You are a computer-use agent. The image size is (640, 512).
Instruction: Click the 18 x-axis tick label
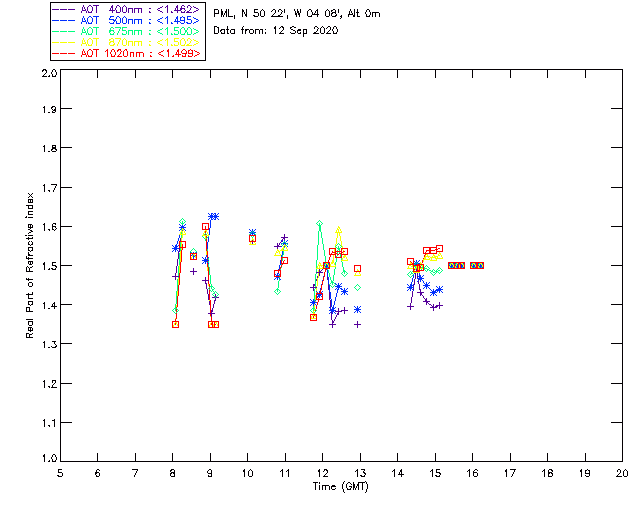pyautogui.click(x=547, y=473)
